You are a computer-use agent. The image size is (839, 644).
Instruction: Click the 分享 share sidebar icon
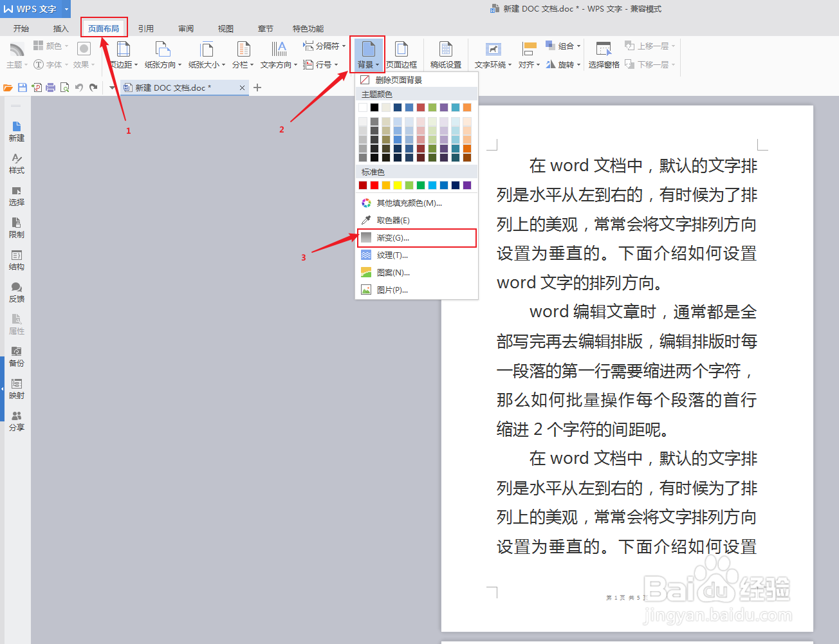(17, 421)
